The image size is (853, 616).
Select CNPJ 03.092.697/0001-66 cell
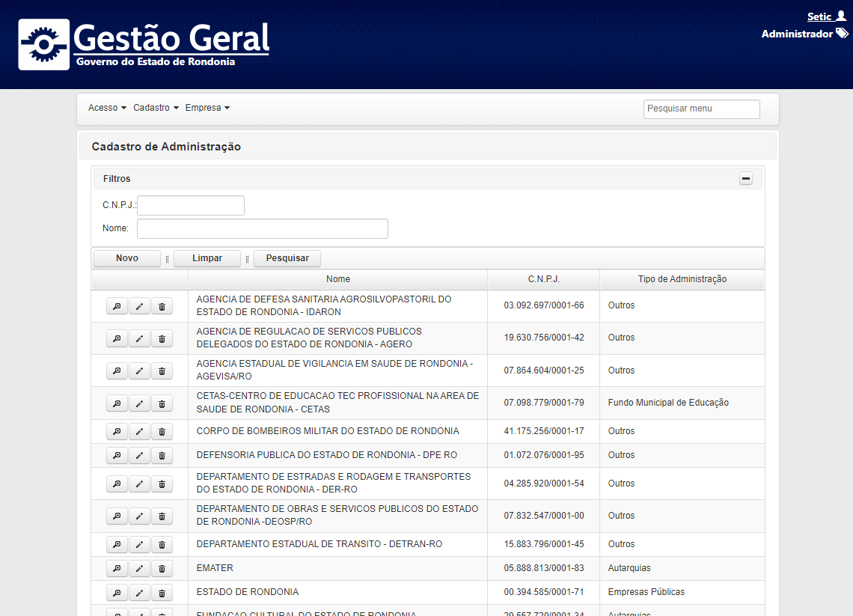tap(544, 305)
